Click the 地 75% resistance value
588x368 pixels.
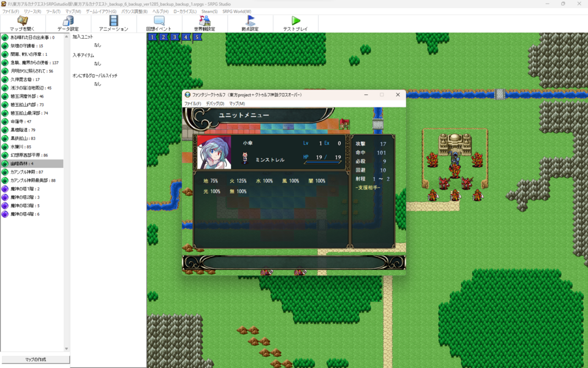click(210, 181)
